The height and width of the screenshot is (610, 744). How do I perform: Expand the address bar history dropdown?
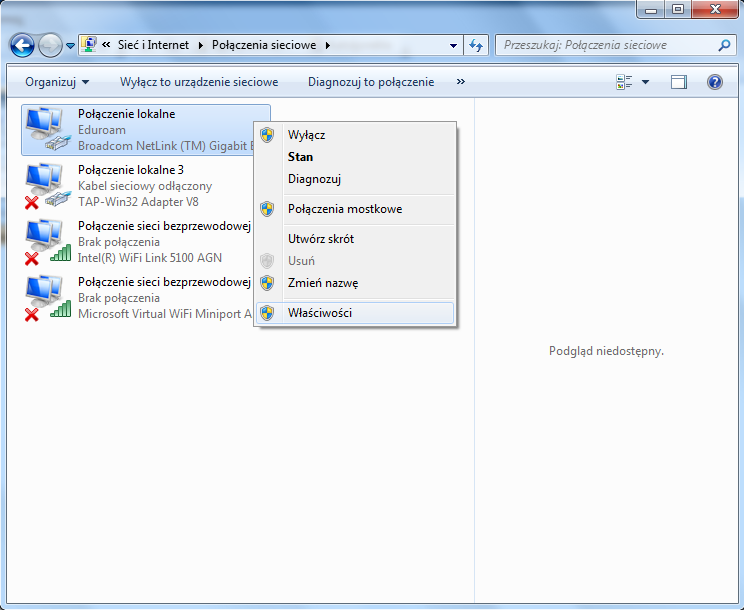click(x=453, y=45)
